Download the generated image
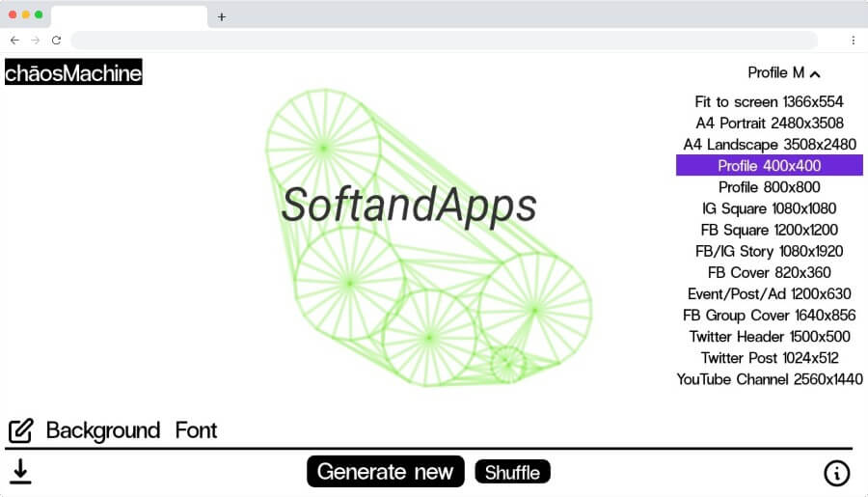 coord(20,472)
